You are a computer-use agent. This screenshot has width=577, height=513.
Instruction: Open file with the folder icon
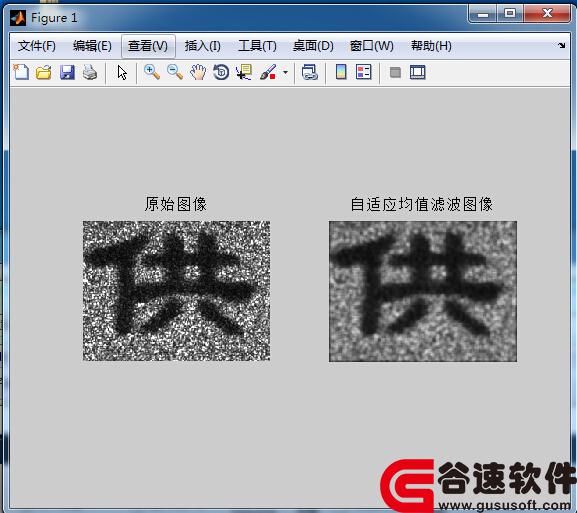(x=44, y=72)
